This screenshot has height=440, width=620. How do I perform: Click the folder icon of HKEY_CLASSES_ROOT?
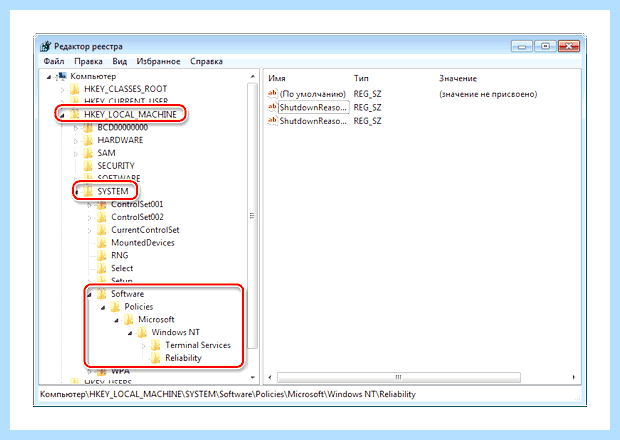pyautogui.click(x=75, y=89)
